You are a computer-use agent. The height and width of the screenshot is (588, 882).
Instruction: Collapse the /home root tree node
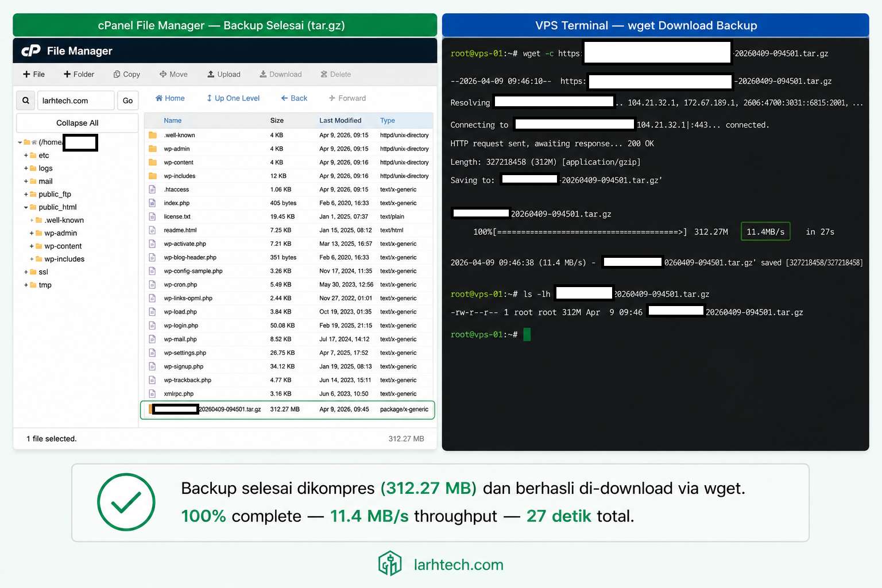coord(20,142)
